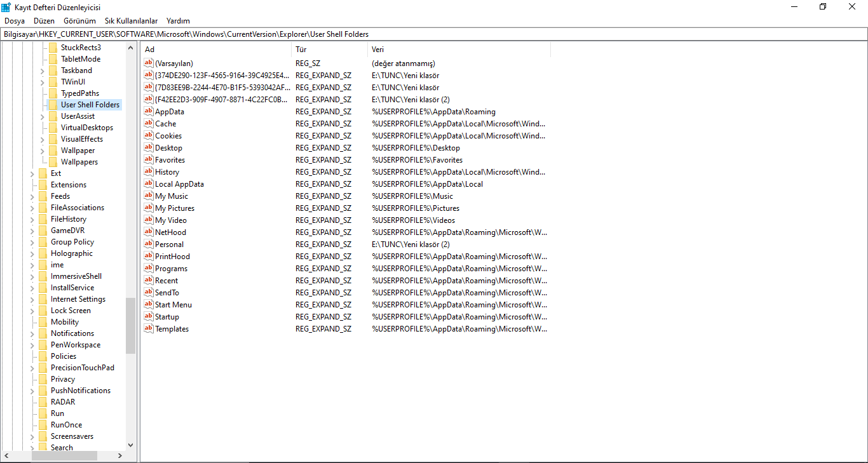The height and width of the screenshot is (463, 868).
Task: Select the My Music value icon
Action: pyautogui.click(x=149, y=196)
